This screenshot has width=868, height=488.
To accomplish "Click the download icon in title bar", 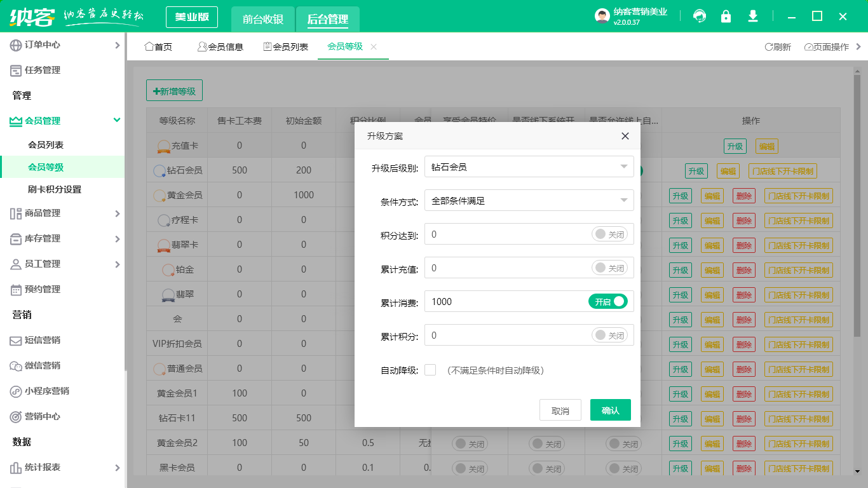I will (753, 16).
